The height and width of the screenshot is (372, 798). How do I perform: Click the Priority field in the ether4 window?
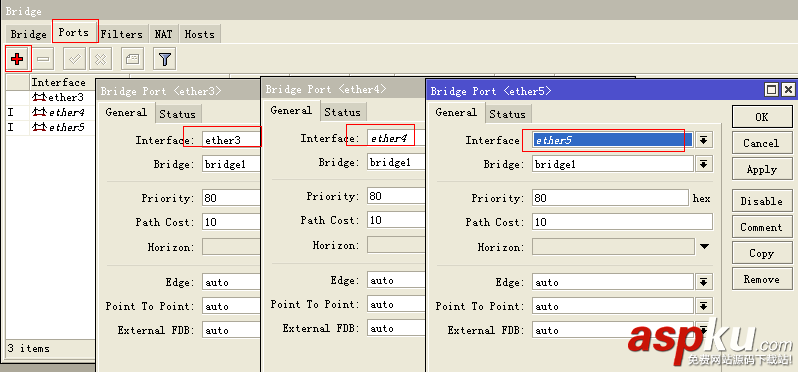[396, 196]
